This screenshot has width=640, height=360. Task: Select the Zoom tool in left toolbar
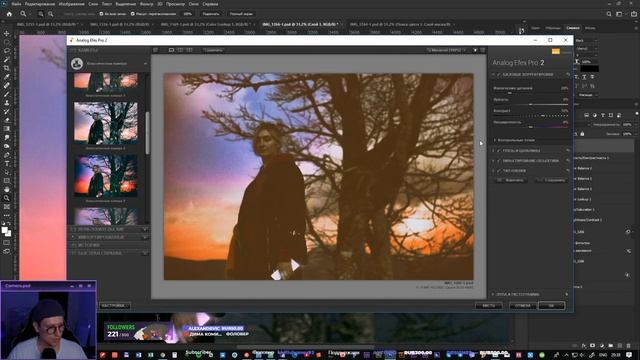pos(7,198)
